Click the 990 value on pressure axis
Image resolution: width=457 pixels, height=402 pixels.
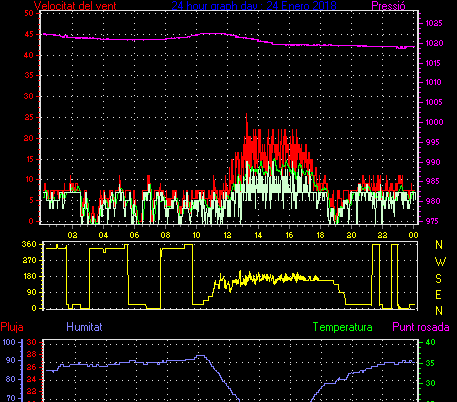click(433, 162)
